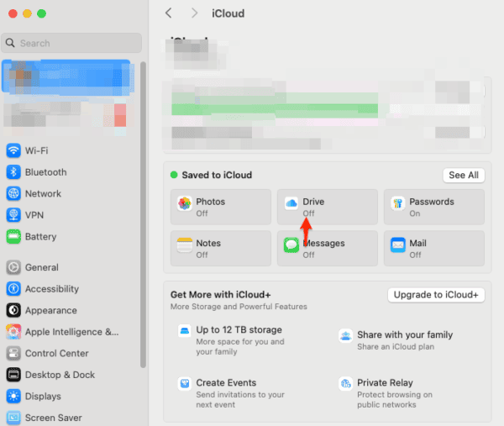The image size is (504, 426).
Task: Click the Private Relay icon
Action: (344, 384)
